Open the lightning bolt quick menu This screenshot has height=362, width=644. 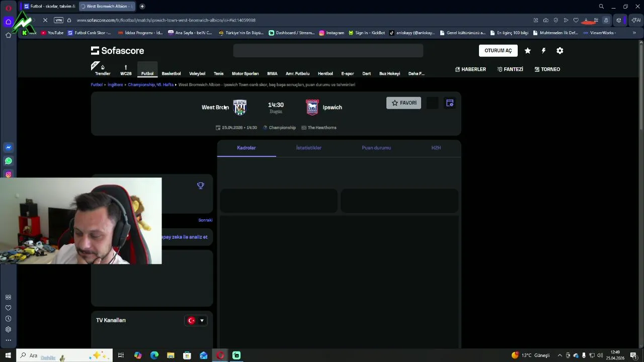(x=543, y=51)
